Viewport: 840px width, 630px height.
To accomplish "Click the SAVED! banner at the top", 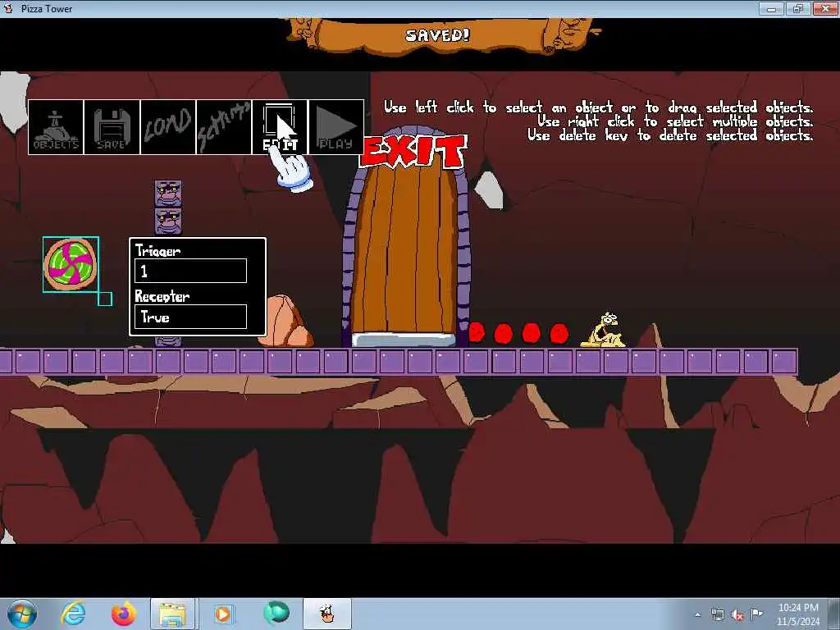I will tap(438, 35).
